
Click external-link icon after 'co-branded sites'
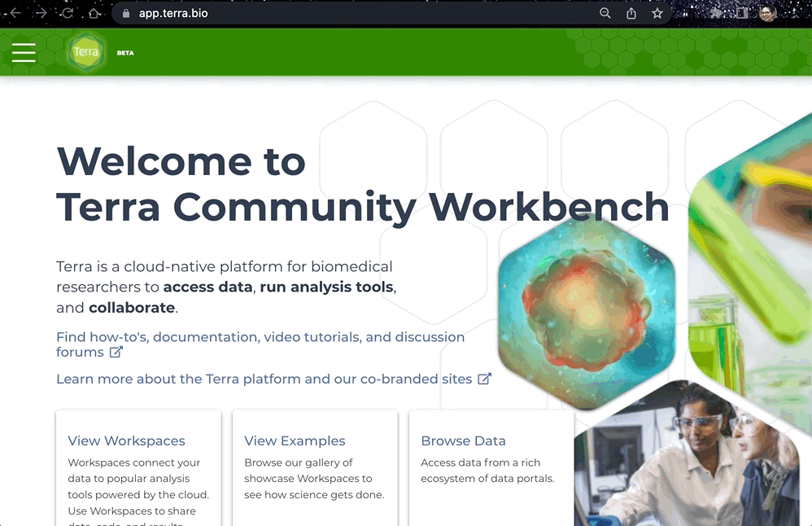coord(484,379)
